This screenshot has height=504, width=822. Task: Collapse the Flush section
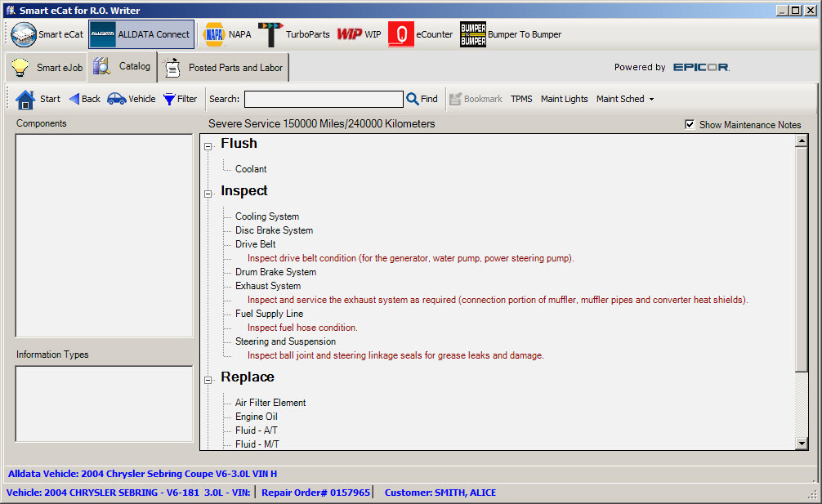(208, 147)
